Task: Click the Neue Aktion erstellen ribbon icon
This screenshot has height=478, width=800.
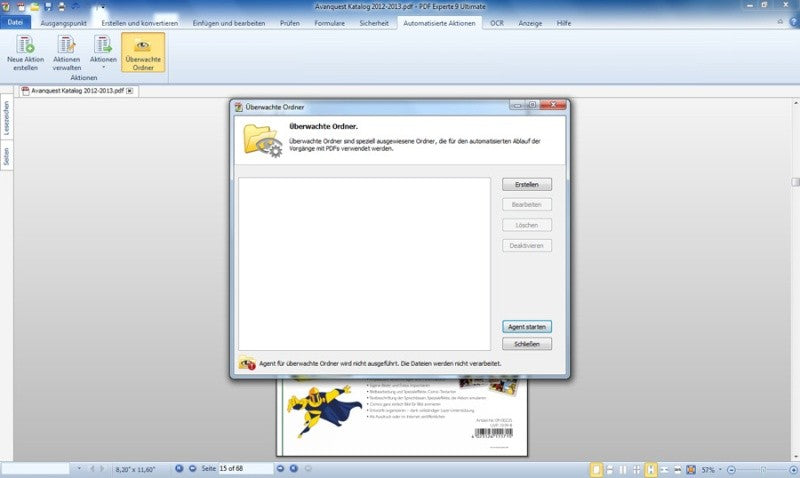Action: point(26,53)
